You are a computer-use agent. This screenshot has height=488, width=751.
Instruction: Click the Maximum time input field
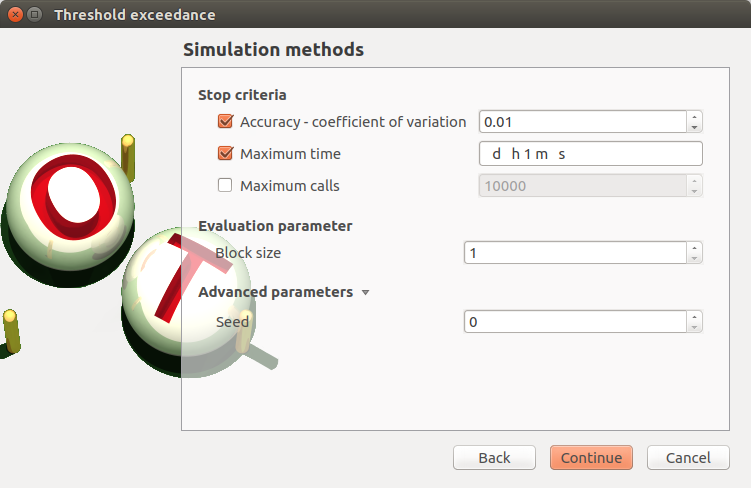click(590, 154)
